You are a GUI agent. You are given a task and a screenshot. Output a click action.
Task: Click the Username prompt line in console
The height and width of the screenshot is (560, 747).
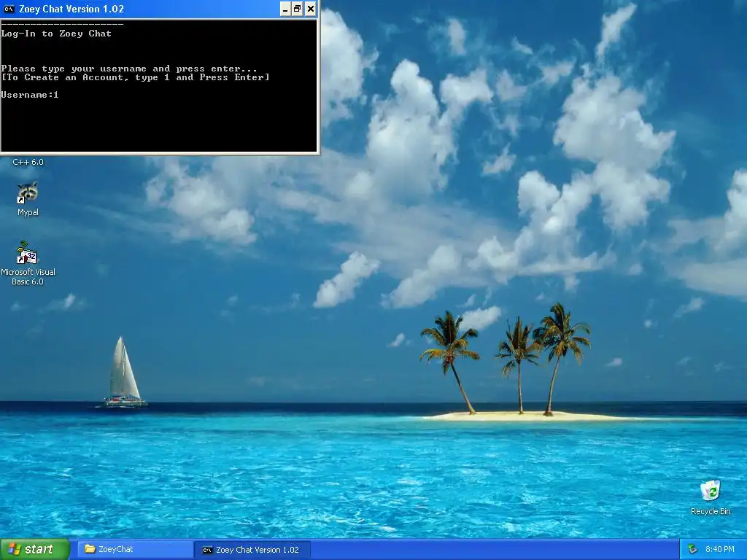[30, 95]
